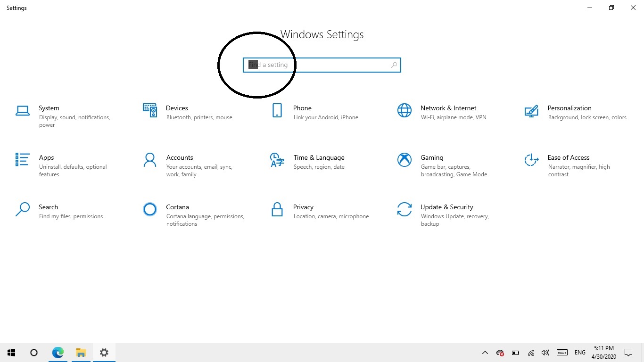Switch input language via ENG indicator
The height and width of the screenshot is (362, 644).
580,353
